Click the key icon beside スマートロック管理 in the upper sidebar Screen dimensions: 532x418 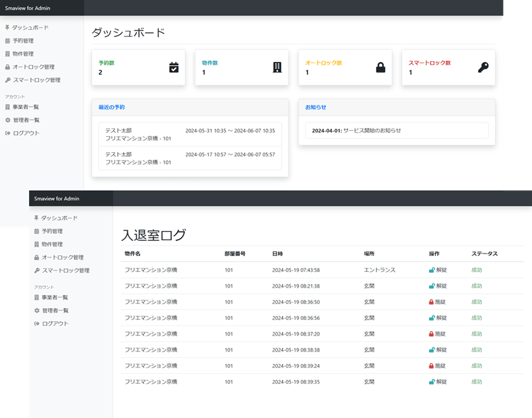pyautogui.click(x=8, y=80)
